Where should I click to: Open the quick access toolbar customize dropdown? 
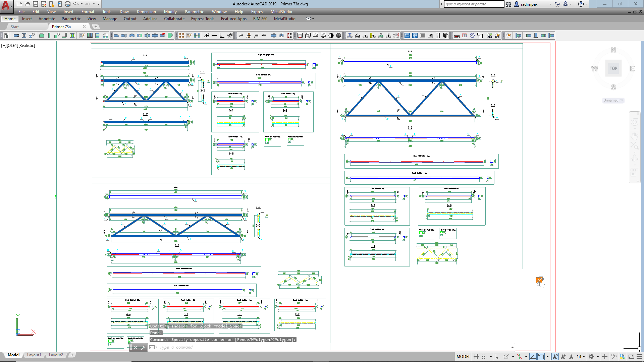[x=99, y=4]
